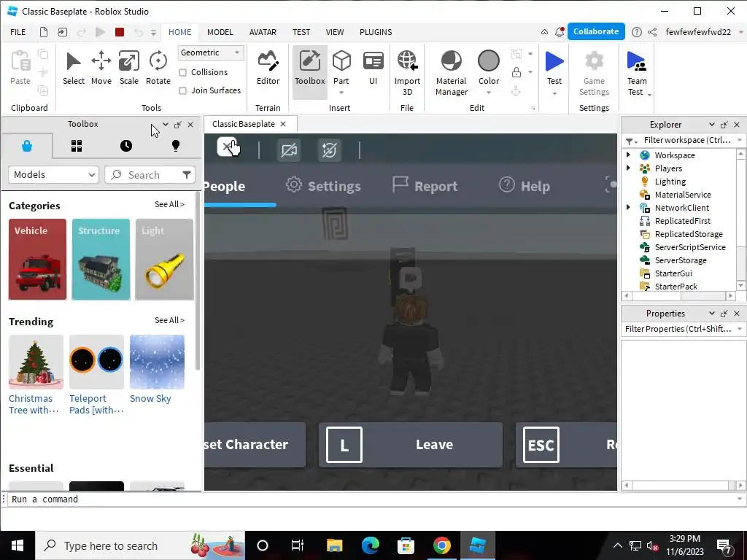Open the UI insert tool
This screenshot has width=747, height=560.
point(373,68)
